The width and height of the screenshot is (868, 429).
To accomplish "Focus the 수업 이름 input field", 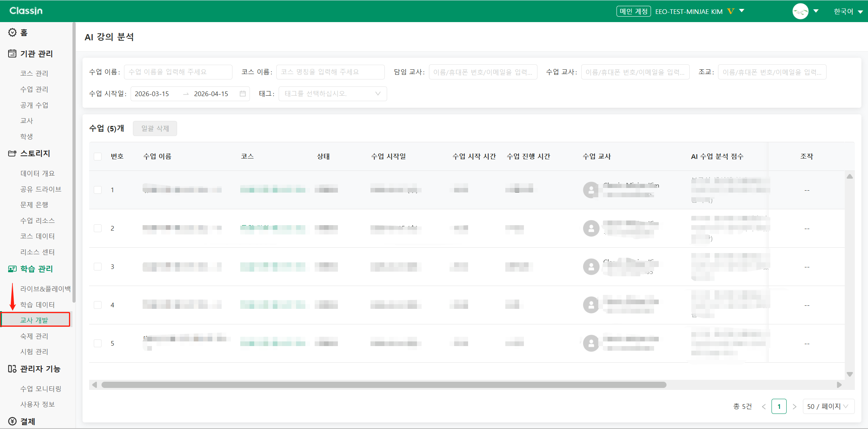I will (178, 72).
